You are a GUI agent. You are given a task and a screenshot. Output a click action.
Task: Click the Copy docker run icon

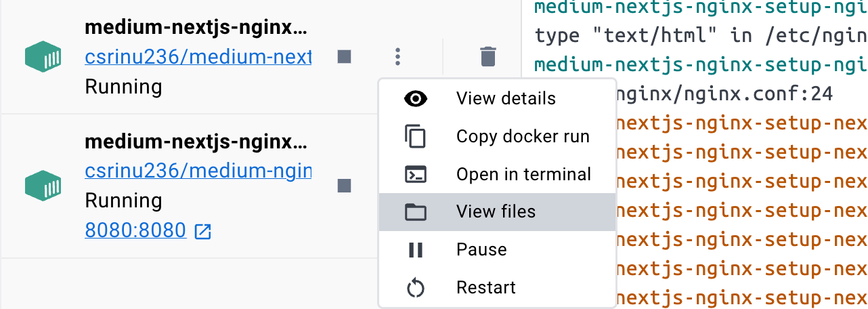(415, 136)
